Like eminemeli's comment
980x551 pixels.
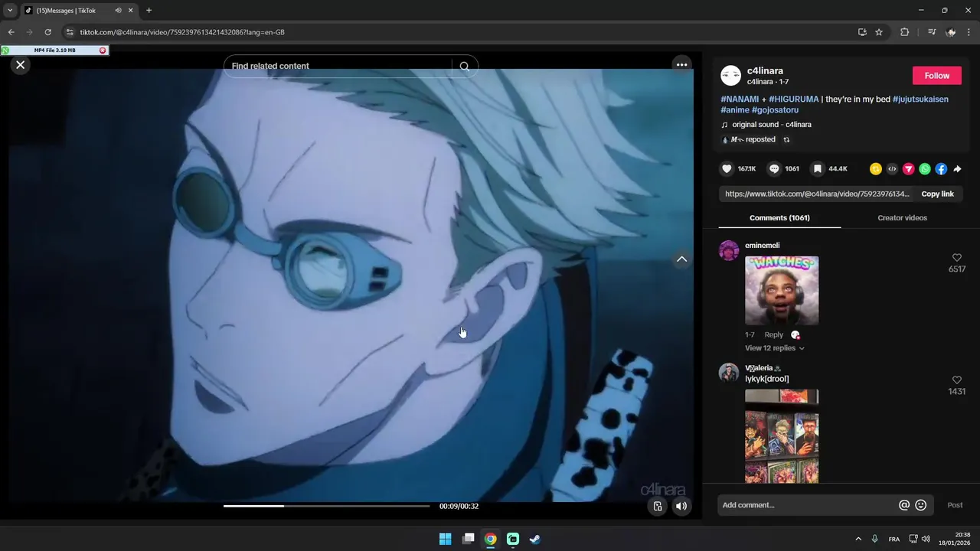[956, 258]
